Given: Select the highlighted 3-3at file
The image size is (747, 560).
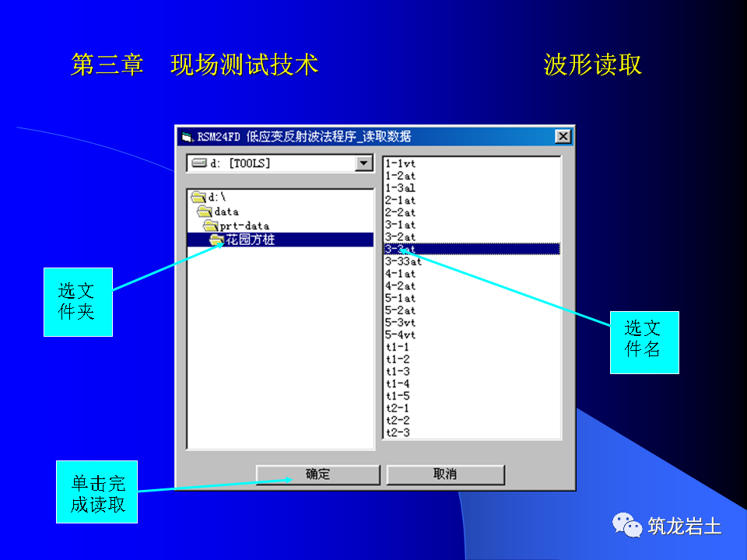Looking at the screenshot, I should coord(472,249).
